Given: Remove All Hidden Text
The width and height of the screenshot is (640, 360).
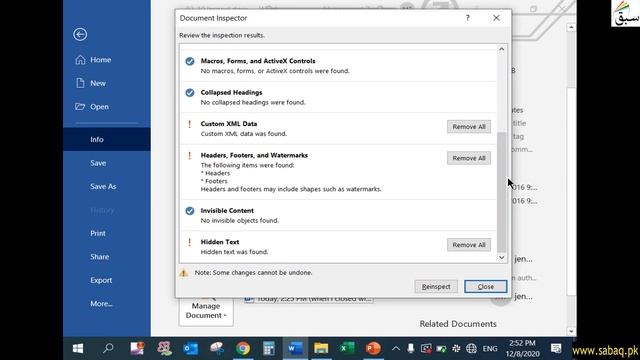Looking at the screenshot, I should tap(469, 245).
